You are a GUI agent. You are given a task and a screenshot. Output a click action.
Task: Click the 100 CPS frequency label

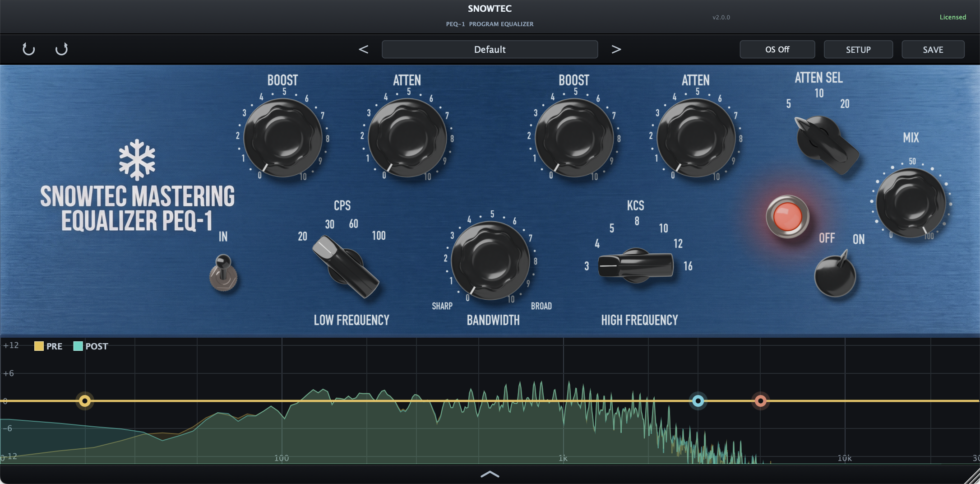click(379, 235)
